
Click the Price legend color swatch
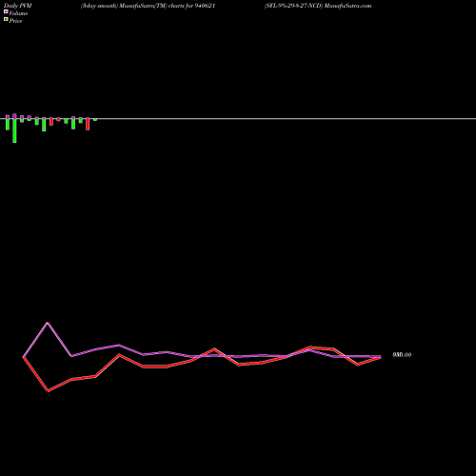[6, 19]
